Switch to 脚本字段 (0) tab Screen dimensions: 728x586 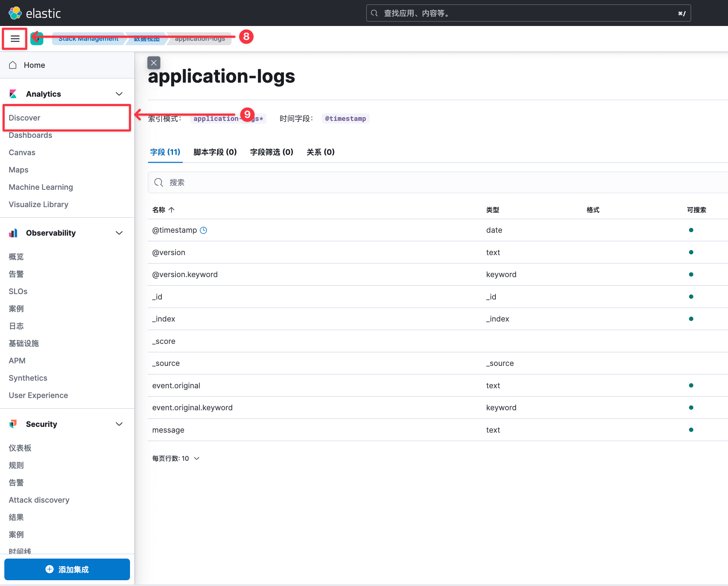pos(215,152)
